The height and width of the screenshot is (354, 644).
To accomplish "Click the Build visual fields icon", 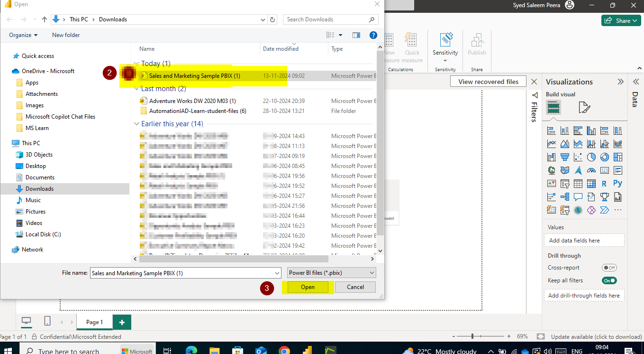I will point(553,108).
